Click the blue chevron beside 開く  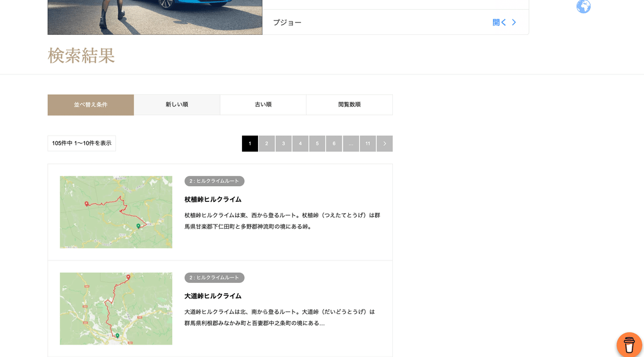point(514,22)
